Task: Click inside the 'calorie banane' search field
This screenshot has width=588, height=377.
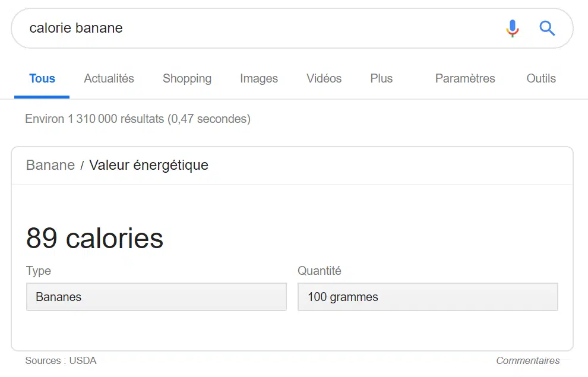Action: tap(238, 28)
